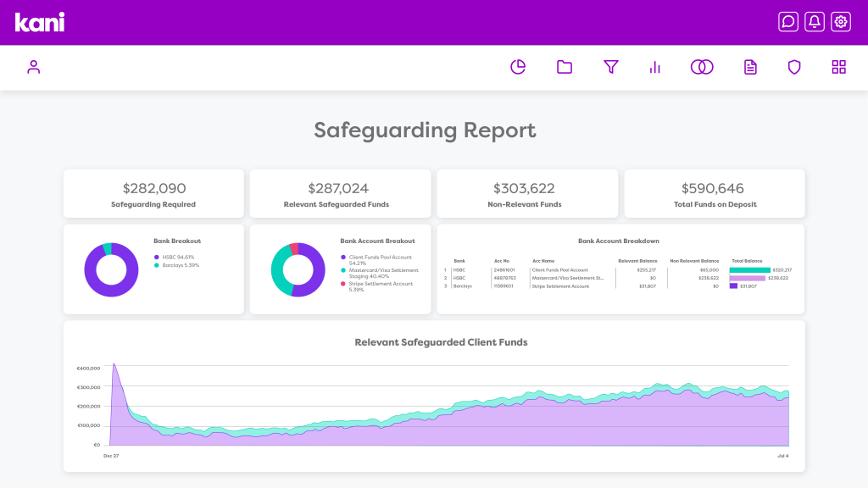The height and width of the screenshot is (488, 868).
Task: Open the notifications bell
Action: click(815, 22)
